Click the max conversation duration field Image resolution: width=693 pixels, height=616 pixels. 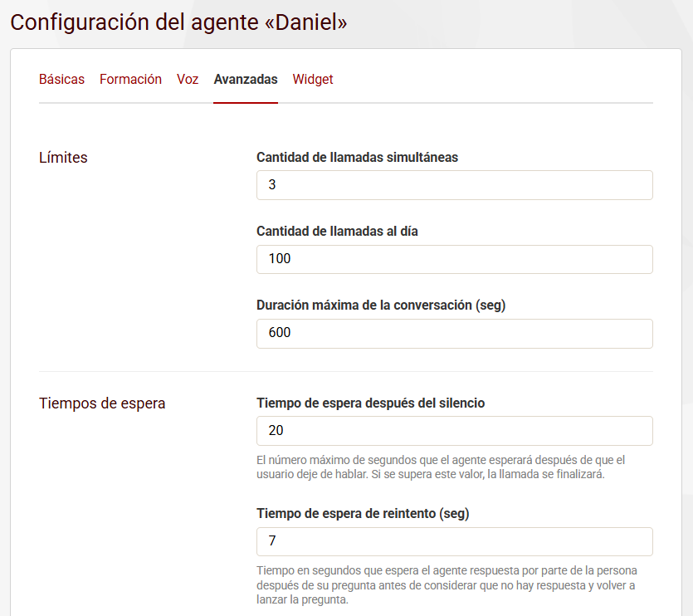click(x=454, y=334)
